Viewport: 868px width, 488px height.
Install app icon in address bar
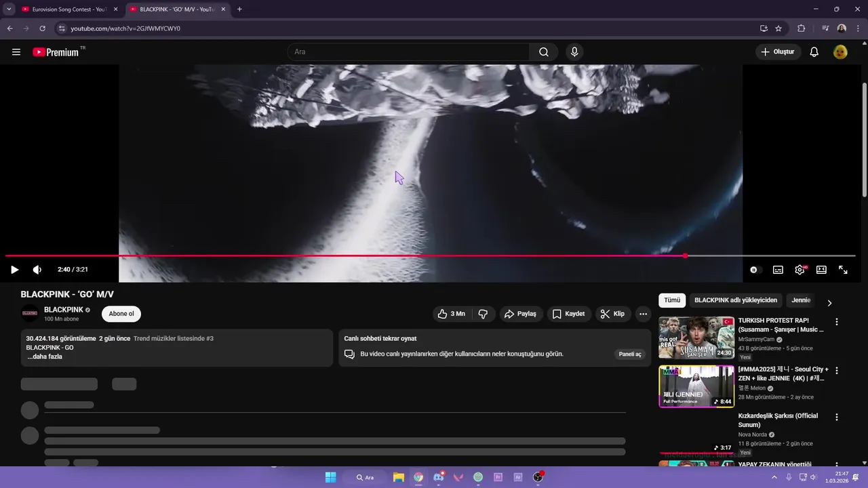[764, 28]
